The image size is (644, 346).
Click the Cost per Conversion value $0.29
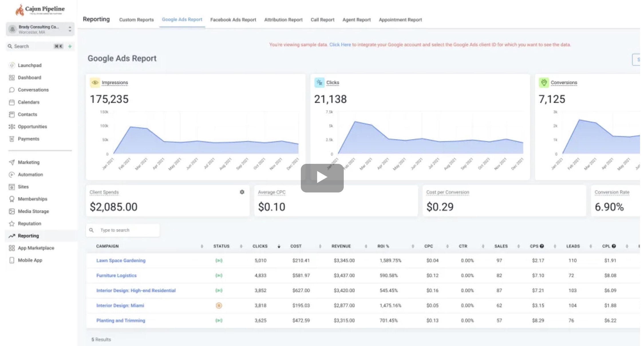click(x=440, y=207)
